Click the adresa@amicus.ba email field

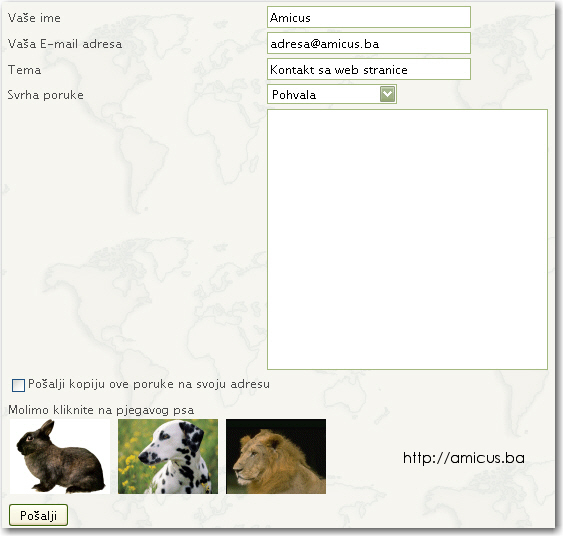point(369,43)
